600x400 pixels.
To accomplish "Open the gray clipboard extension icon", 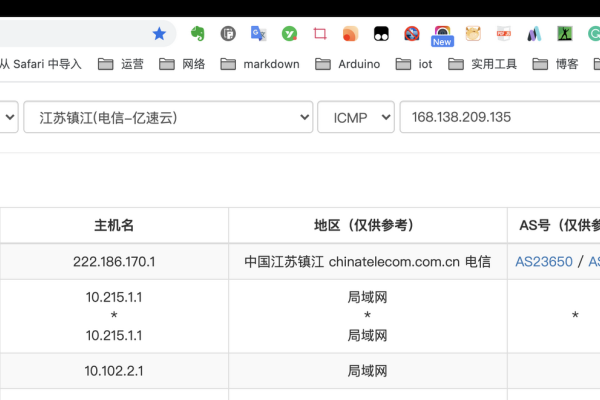I will 228,34.
